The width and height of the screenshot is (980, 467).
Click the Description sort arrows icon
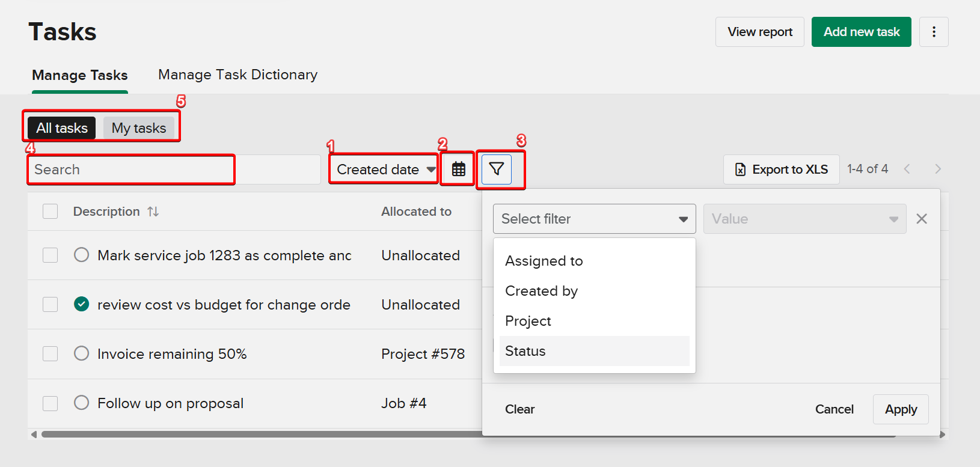click(x=153, y=212)
